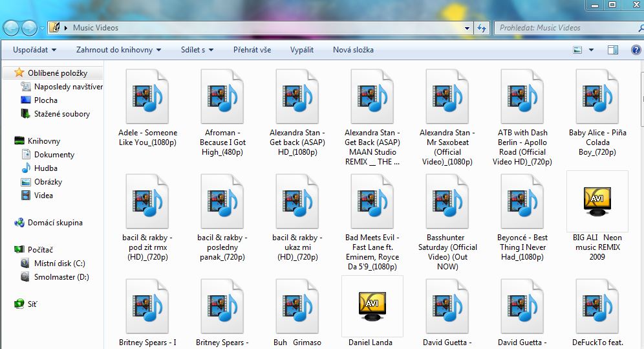644x349 pixels.
Task: Open Obrázky pictures library
Action: point(42,181)
